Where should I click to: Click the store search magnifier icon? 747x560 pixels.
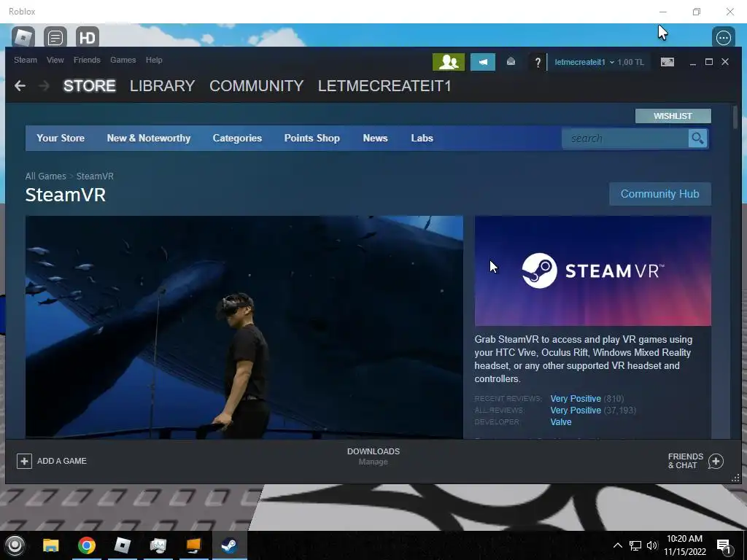click(697, 138)
